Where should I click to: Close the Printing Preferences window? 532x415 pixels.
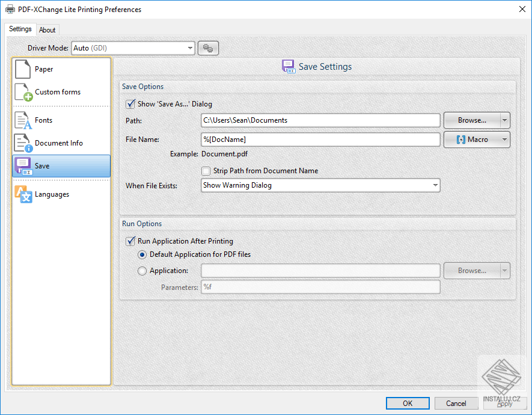[x=522, y=9]
